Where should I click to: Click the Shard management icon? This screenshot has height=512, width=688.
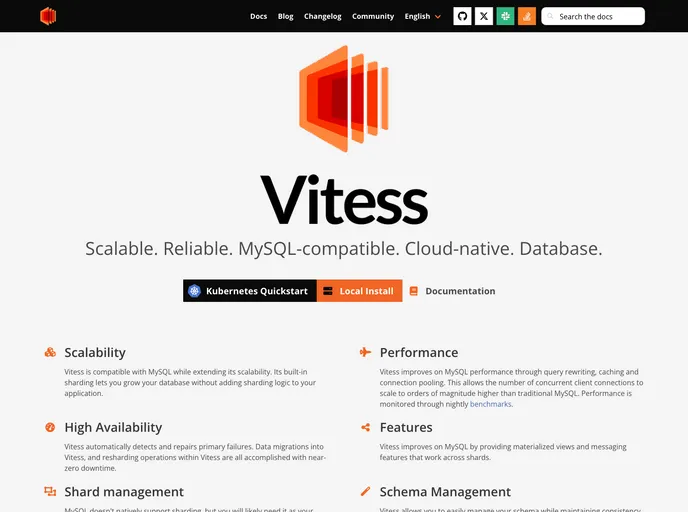pyautogui.click(x=50, y=491)
